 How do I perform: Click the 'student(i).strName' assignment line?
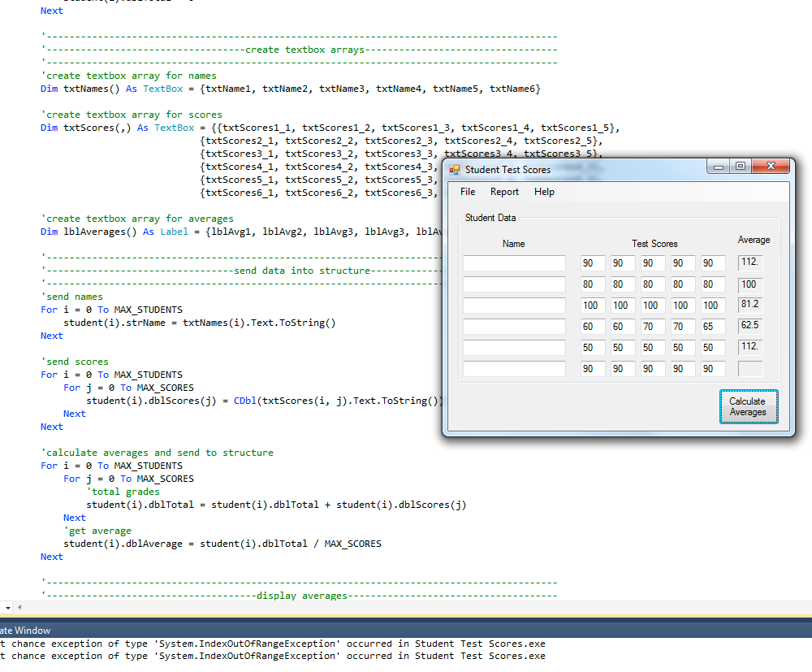[200, 323]
